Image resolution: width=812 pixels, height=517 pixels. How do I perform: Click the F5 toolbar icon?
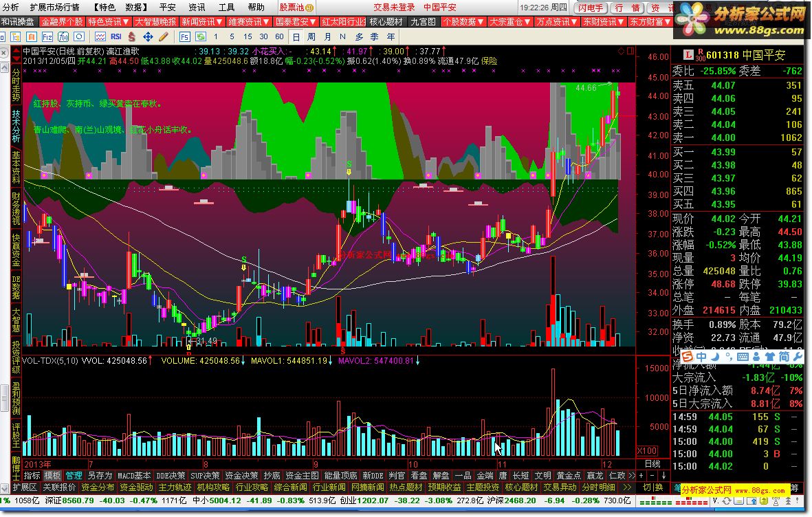click(184, 36)
